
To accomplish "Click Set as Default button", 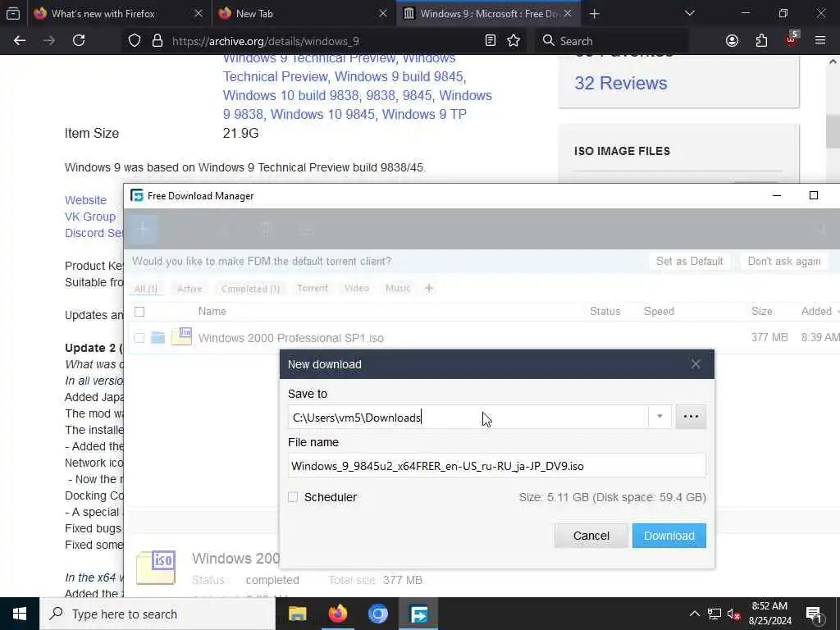I will [689, 262].
